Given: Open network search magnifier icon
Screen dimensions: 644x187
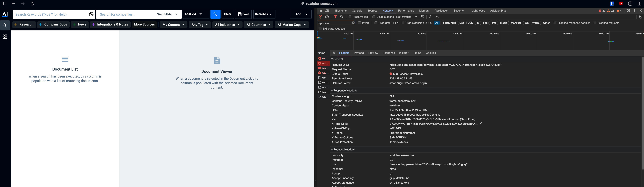Looking at the screenshot, I should [x=342, y=17].
